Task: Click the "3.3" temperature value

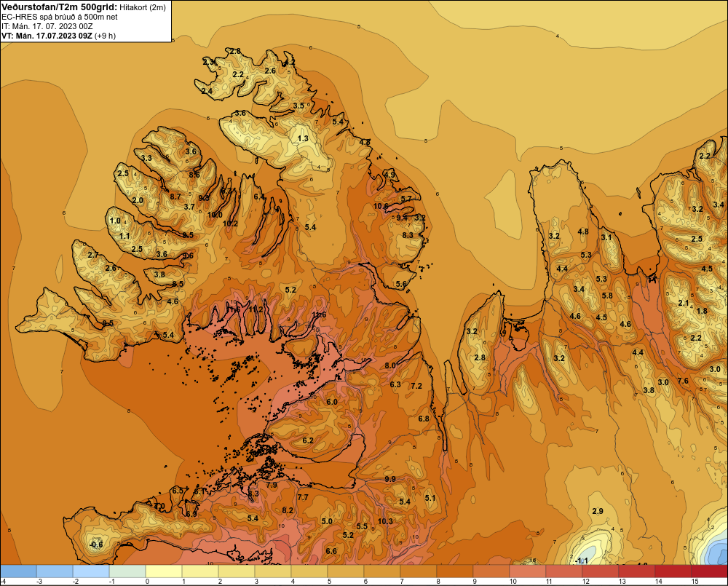Action: point(146,158)
